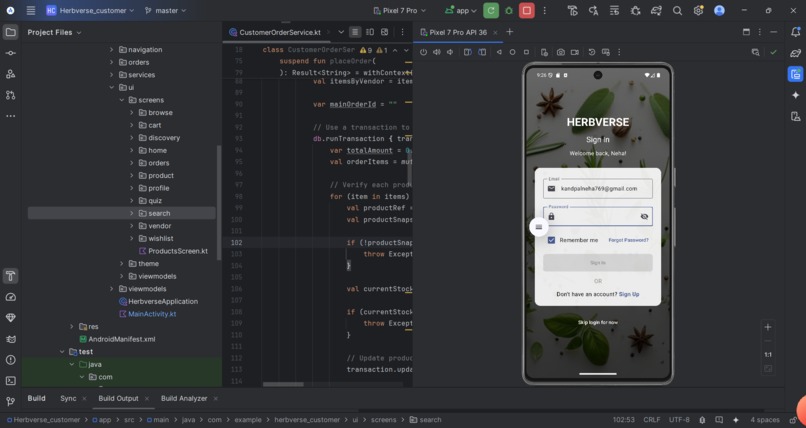
Task: Stop the running app
Action: point(526,10)
